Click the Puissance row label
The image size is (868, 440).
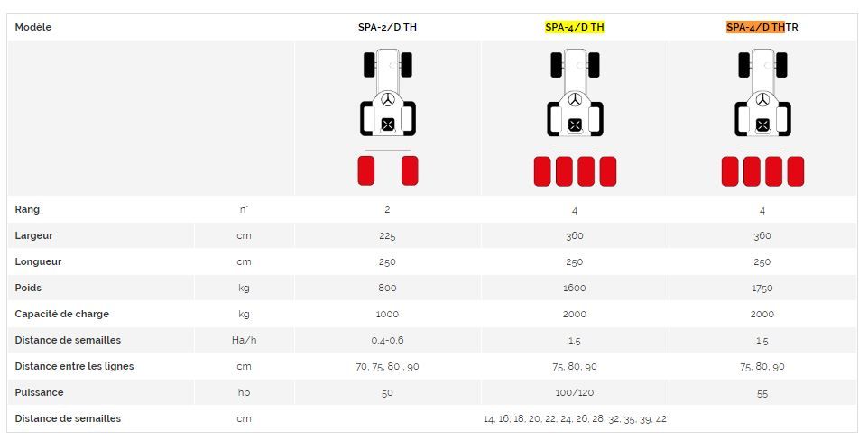coord(41,392)
